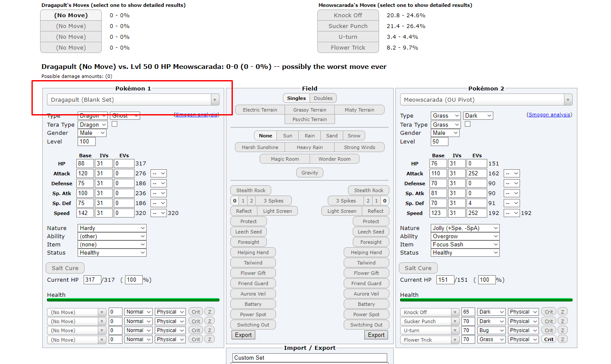Select Meowscarada's Knock Off move result
Screen dimensions: 611x364
tap(348, 15)
